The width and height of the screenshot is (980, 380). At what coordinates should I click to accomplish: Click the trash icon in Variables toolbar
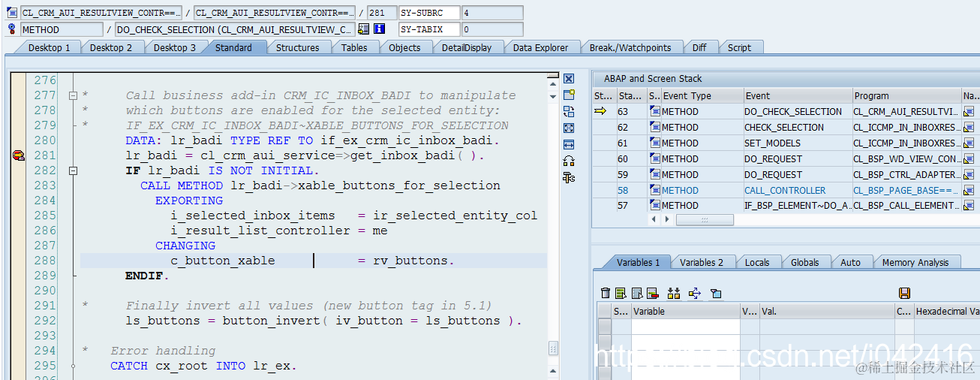coord(606,293)
